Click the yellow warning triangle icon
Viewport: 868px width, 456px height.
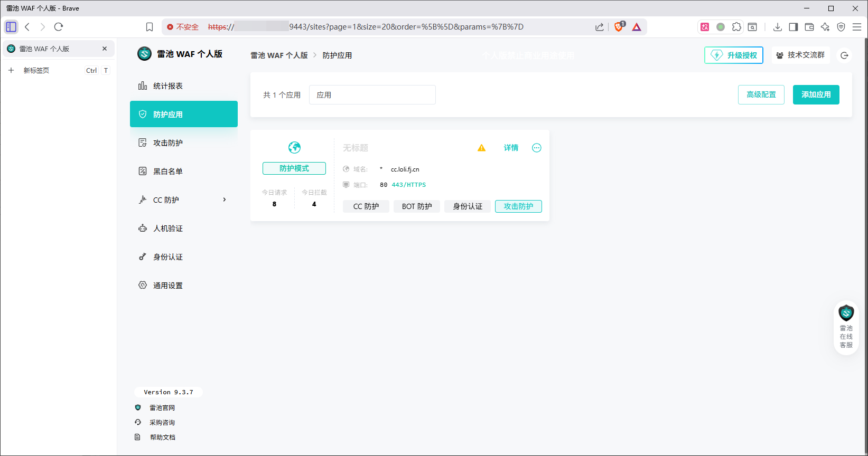(481, 148)
